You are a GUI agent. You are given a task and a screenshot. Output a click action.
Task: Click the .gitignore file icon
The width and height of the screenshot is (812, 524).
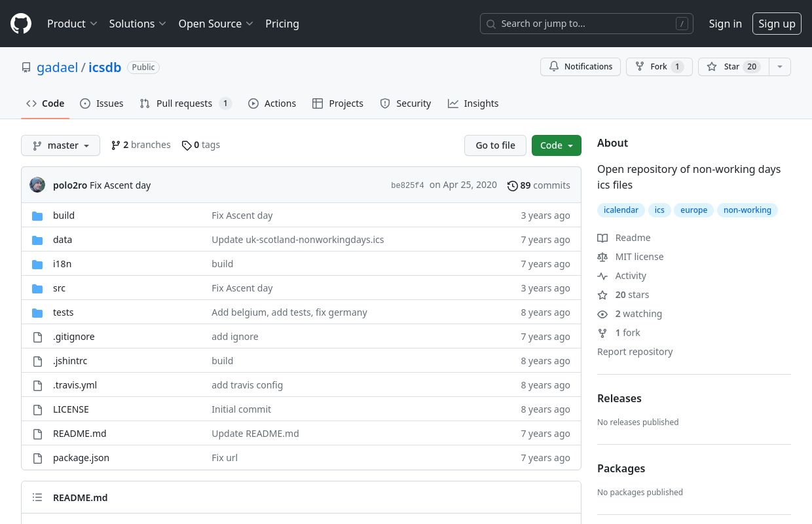[37, 337]
